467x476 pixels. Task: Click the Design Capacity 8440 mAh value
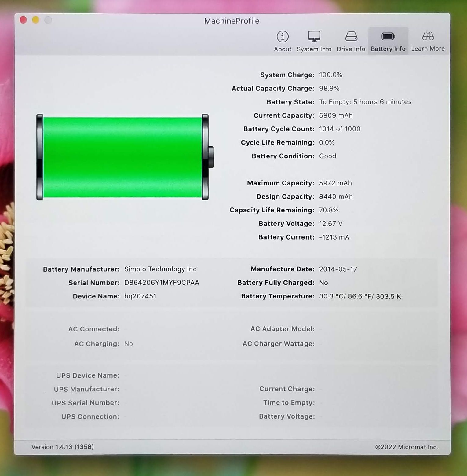(x=336, y=197)
